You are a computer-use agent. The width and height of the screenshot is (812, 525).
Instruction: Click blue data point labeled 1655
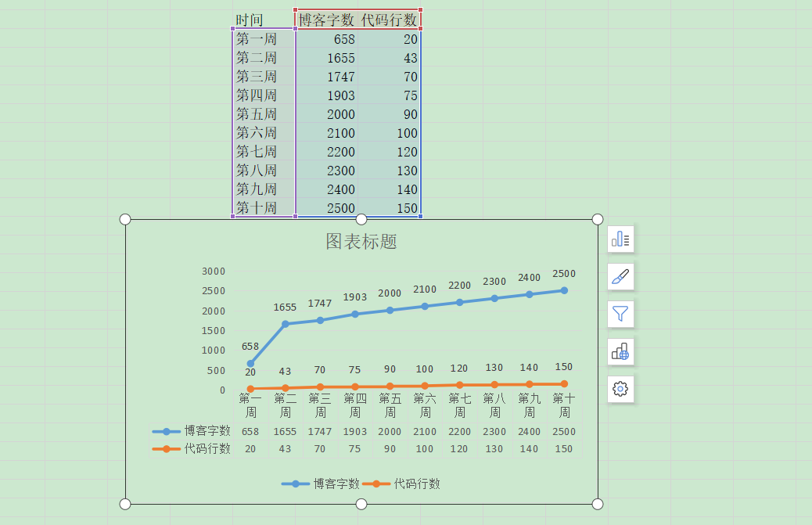286,324
